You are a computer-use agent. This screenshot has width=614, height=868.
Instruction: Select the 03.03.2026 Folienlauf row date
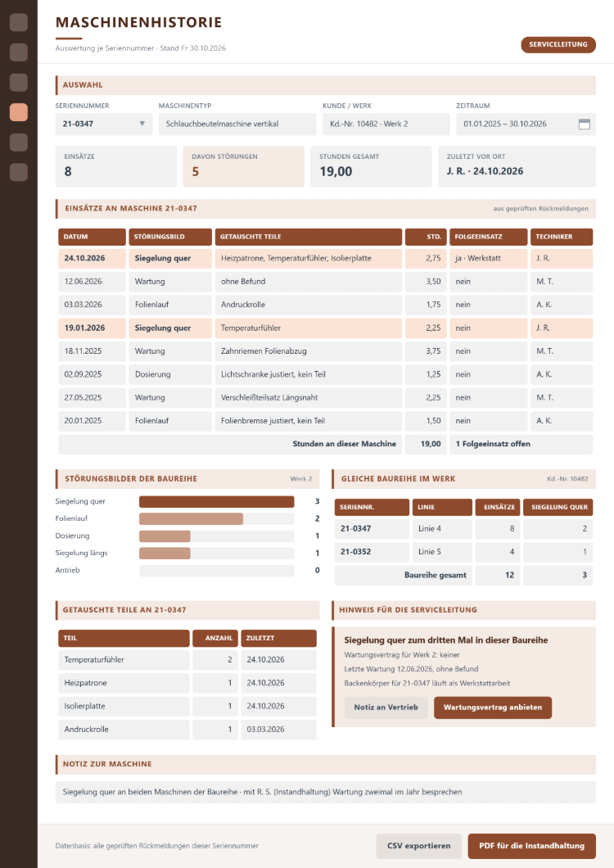[92, 305]
